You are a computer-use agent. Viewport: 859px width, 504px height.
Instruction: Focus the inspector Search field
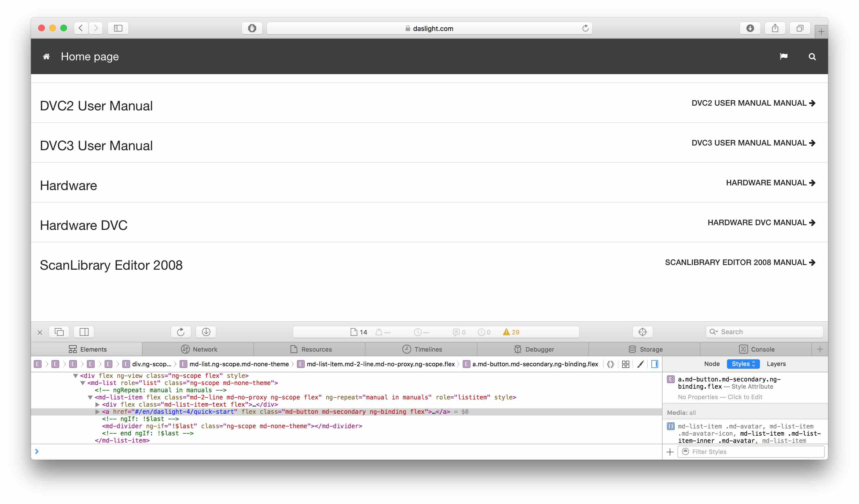click(x=764, y=332)
